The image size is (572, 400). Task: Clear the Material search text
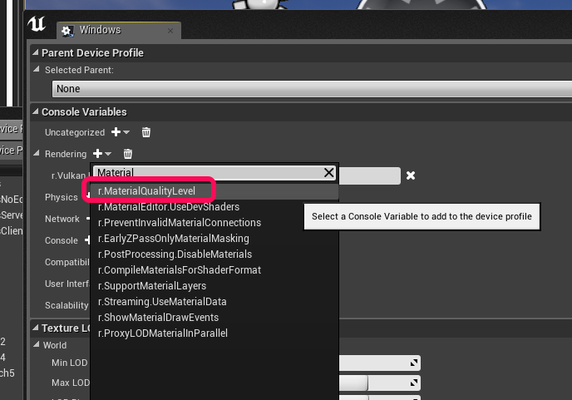coord(329,172)
